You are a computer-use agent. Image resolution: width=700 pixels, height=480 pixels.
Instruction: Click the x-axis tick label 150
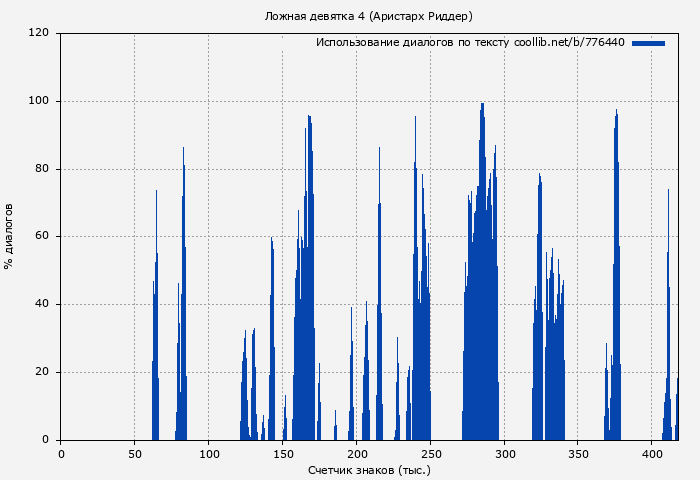click(283, 453)
